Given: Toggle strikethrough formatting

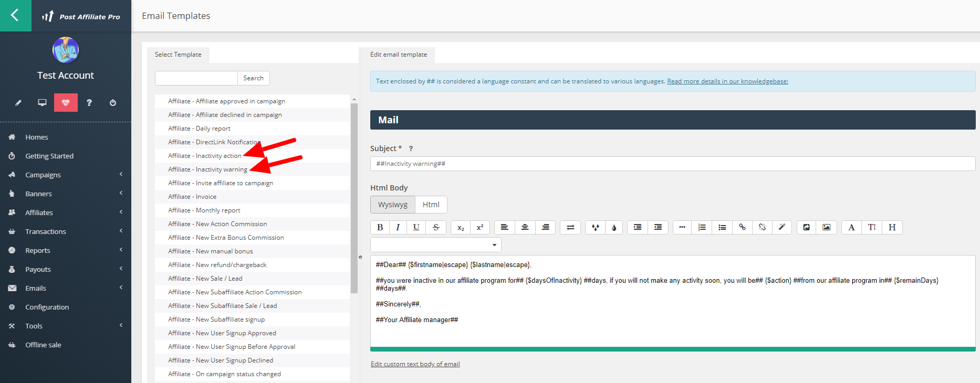Looking at the screenshot, I should [x=436, y=227].
